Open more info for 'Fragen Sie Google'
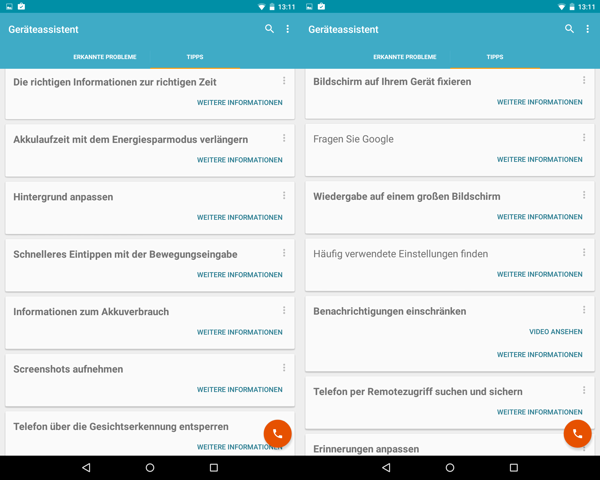This screenshot has height=480, width=600. [540, 160]
